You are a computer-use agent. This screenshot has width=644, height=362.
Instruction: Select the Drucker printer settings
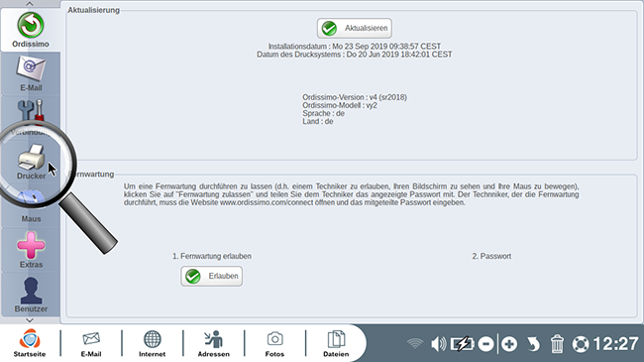[x=31, y=162]
